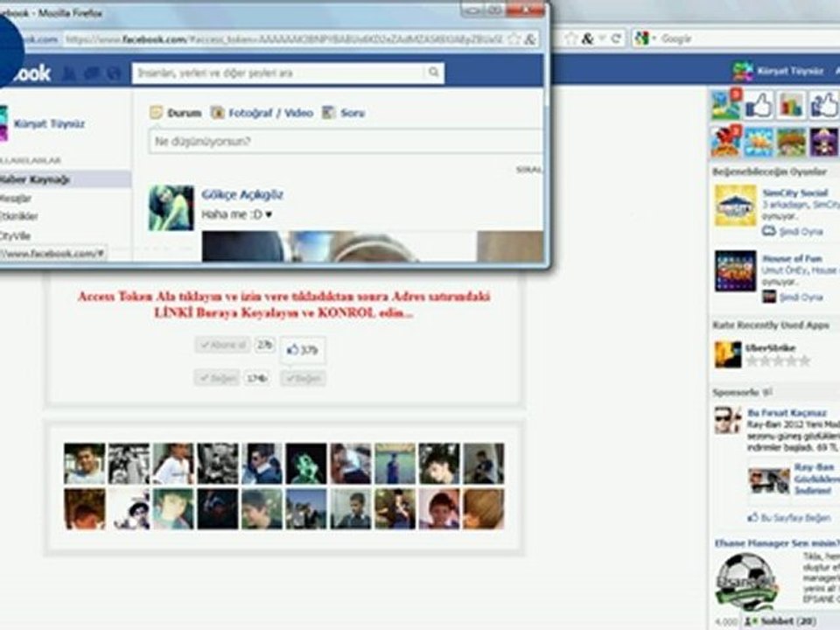Click bookmark star in background Firefox window

tap(571, 38)
